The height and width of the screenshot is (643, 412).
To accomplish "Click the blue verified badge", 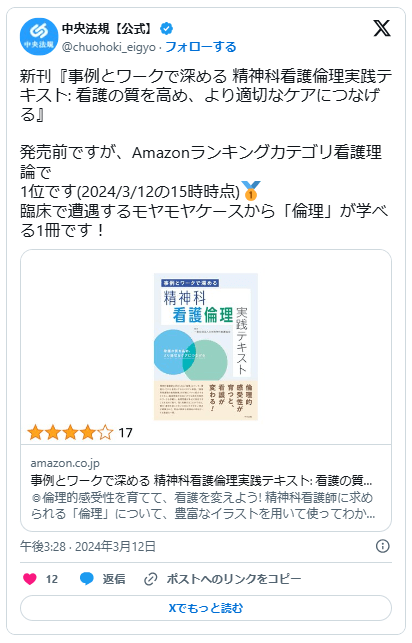I will [166, 29].
